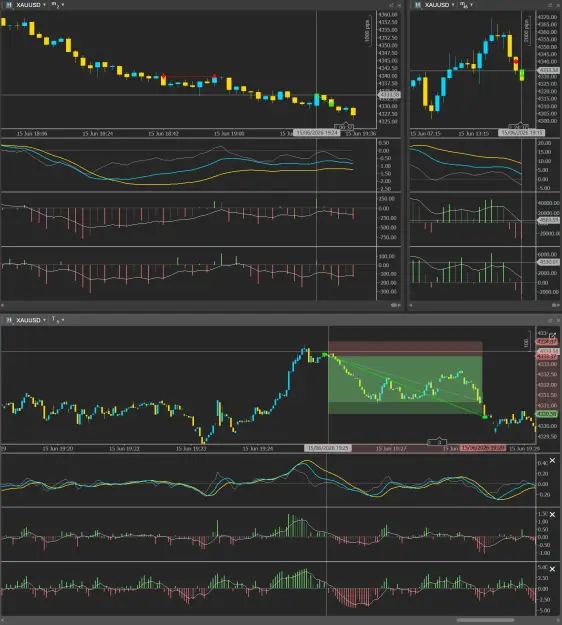The image size is (562, 625).
Task: Click the scale indicator labeled 100 on the bottom chart
Action: (x=526, y=342)
